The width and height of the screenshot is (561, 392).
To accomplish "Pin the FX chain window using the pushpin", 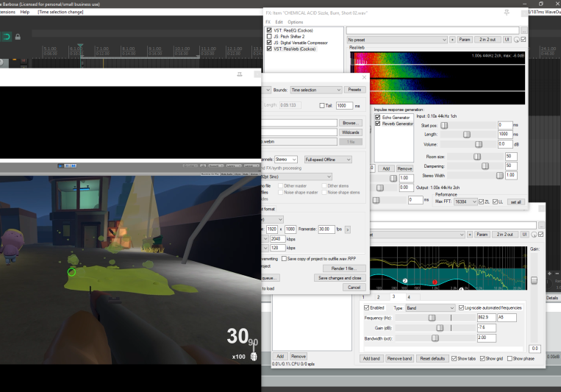I will pos(507,13).
